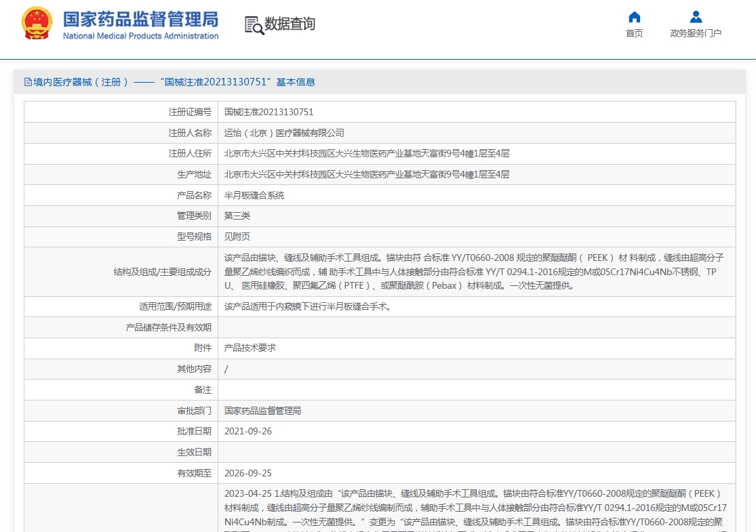The height and width of the screenshot is (532, 756).
Task: Click the 注册证编号 row label
Action: [x=190, y=112]
